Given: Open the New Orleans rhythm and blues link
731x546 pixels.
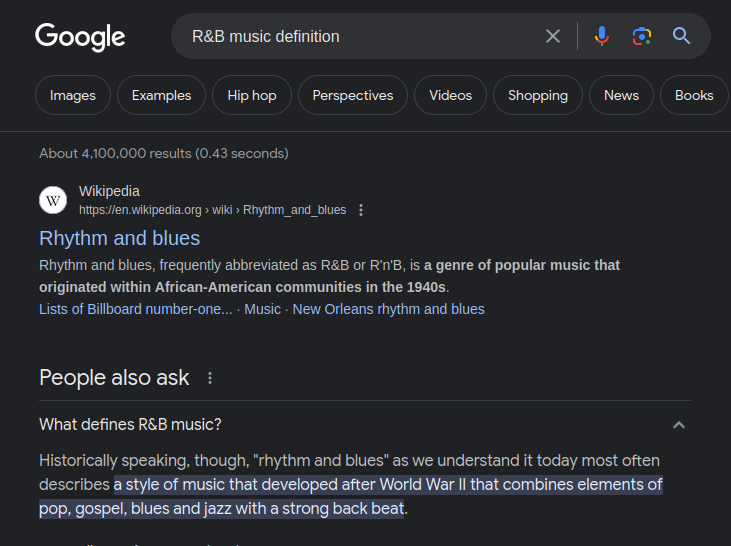Looking at the screenshot, I should [x=388, y=309].
